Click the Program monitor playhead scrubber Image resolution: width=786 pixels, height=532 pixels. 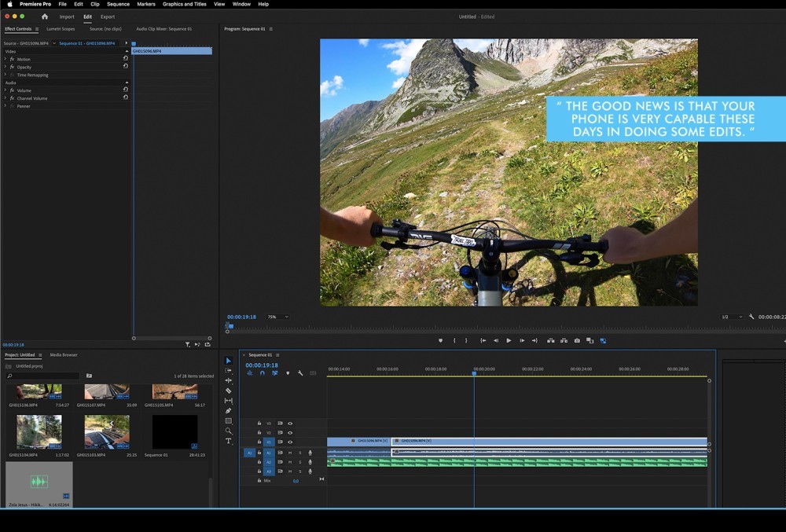pos(230,325)
